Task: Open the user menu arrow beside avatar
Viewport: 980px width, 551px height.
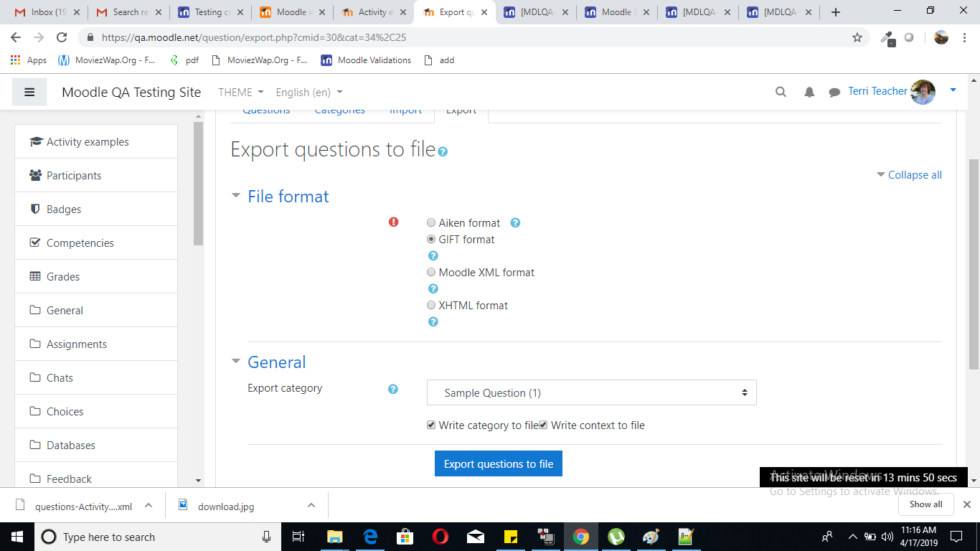Action: (953, 90)
